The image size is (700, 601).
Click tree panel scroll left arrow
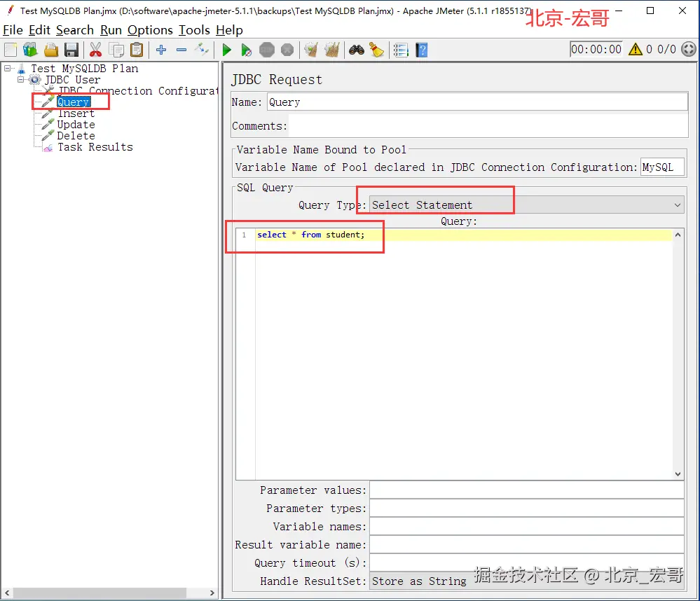(7, 593)
